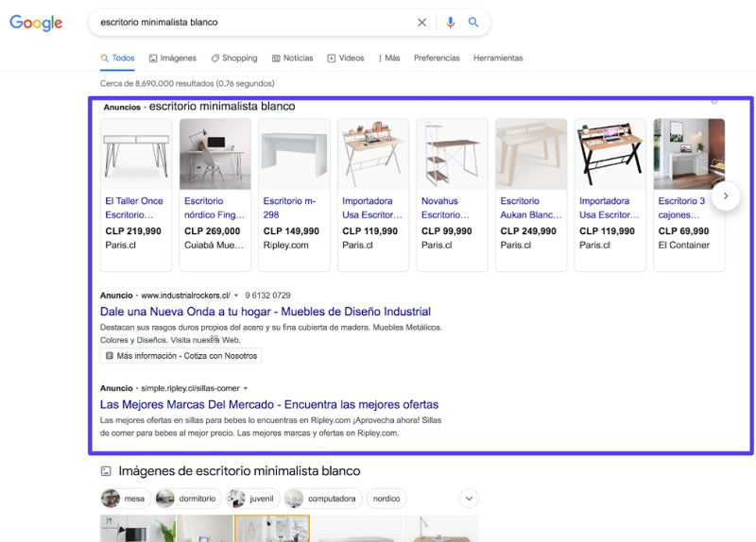Click the 9 6132 0729 phone number
Screen dimensions: 756x542
267,296
